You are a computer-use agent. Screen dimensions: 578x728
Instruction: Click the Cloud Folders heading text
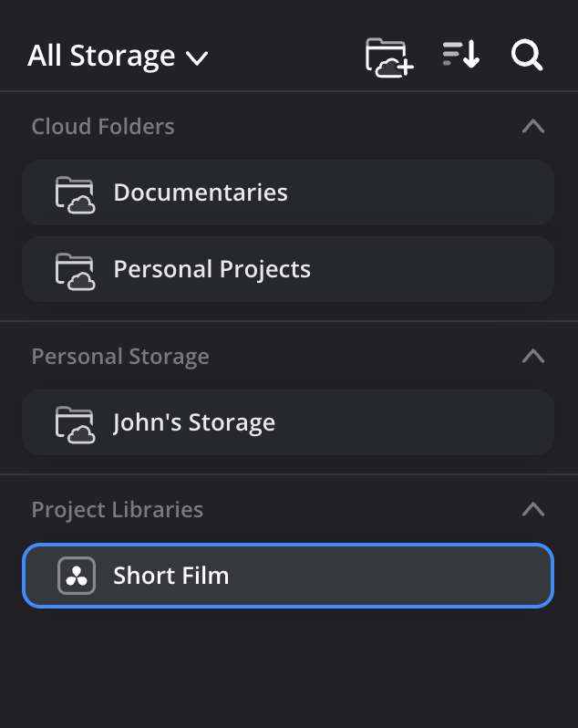point(103,126)
